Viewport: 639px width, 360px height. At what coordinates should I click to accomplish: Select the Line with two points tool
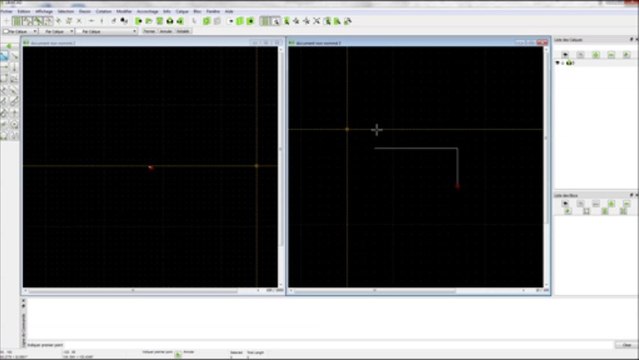[4, 56]
